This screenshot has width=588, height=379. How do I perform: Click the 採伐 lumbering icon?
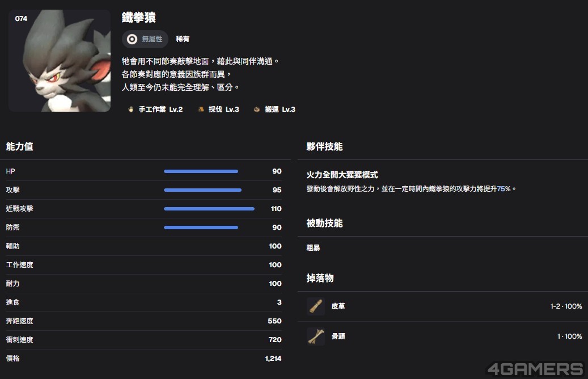click(201, 109)
